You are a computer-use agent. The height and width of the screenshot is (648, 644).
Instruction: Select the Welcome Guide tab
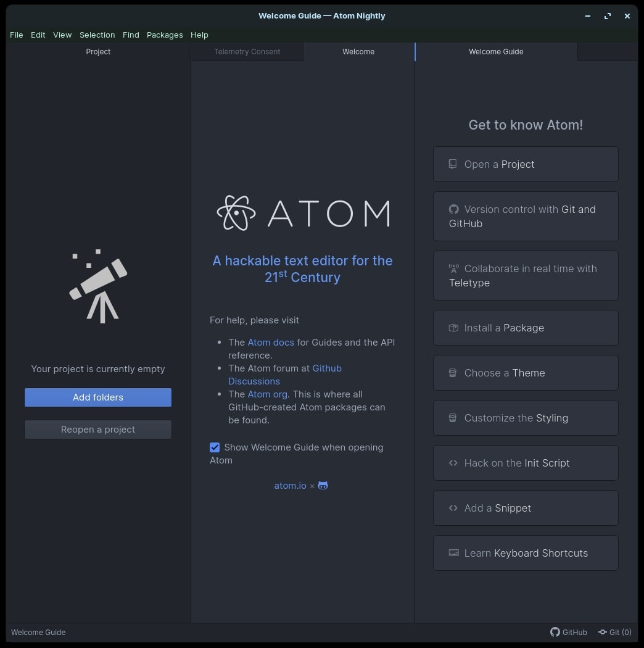496,52
